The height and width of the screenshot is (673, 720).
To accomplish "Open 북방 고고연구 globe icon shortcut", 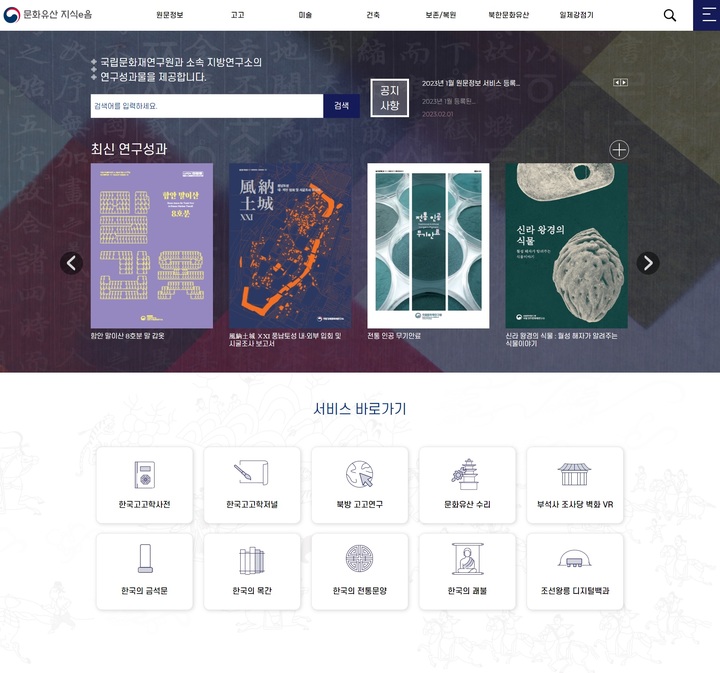I will tap(360, 474).
